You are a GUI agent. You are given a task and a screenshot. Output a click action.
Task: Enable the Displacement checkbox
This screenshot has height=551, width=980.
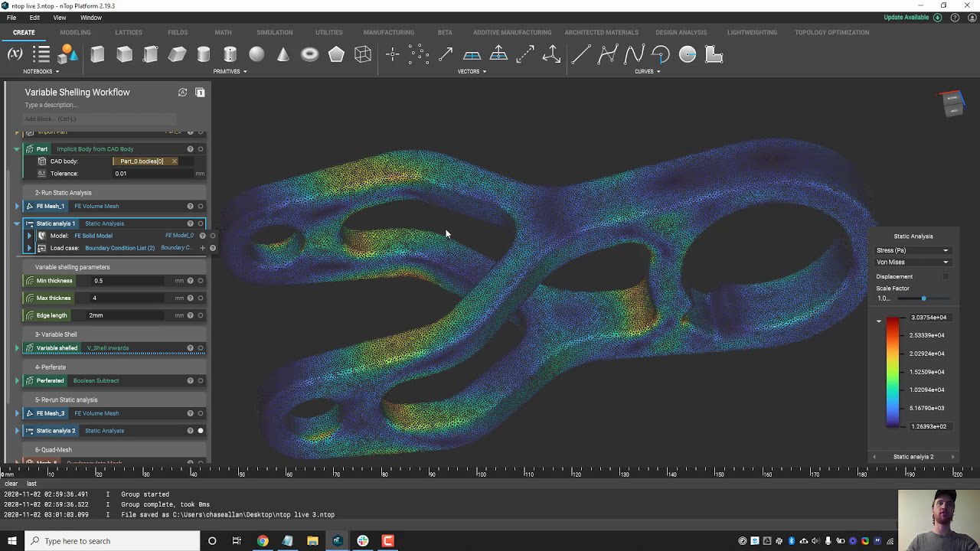pyautogui.click(x=946, y=276)
